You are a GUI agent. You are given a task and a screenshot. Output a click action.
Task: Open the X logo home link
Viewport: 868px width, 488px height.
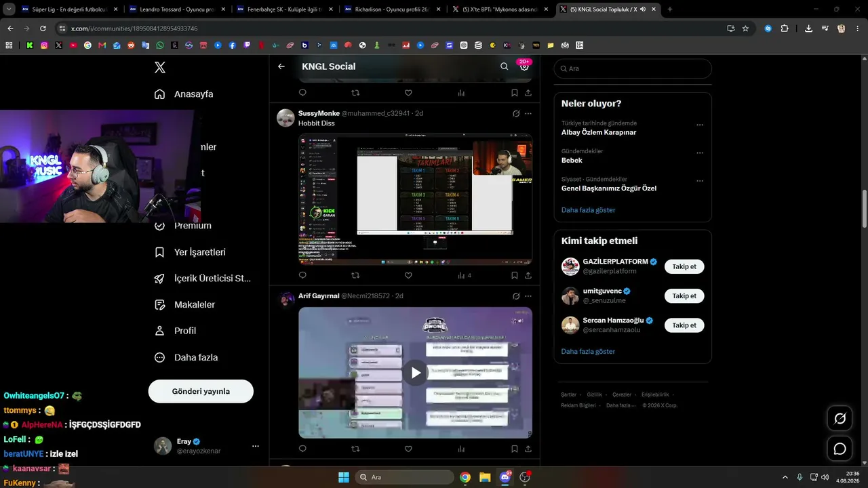tap(160, 67)
